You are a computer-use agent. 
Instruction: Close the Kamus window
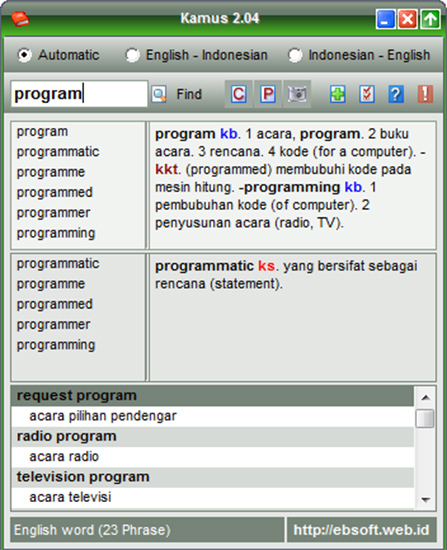point(408,19)
